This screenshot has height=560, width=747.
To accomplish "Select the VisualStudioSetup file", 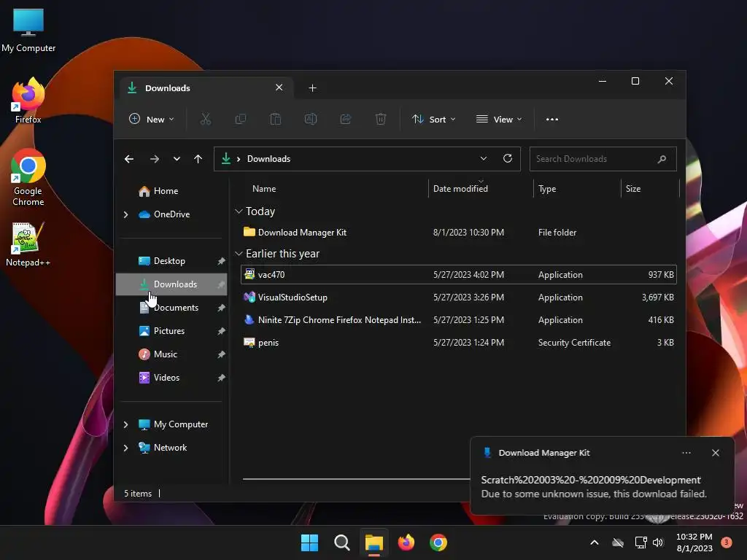I will point(458,297).
